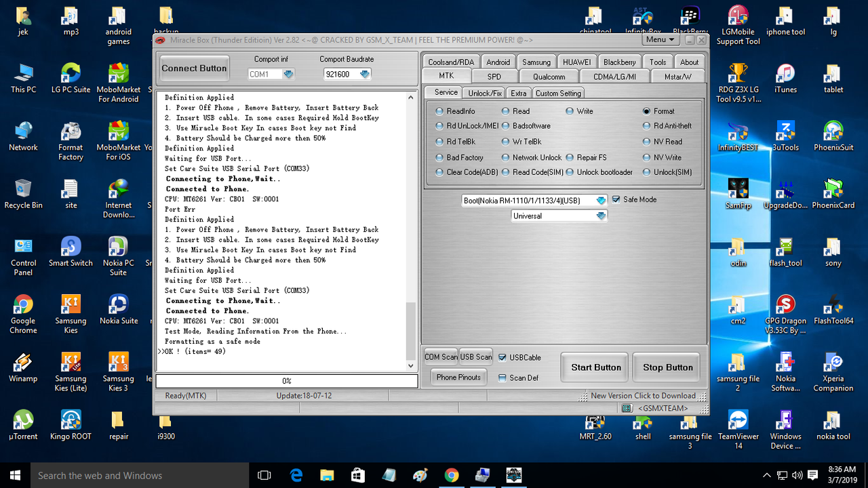This screenshot has width=868, height=488.
Task: Click the COM Scan button
Action: (x=441, y=357)
